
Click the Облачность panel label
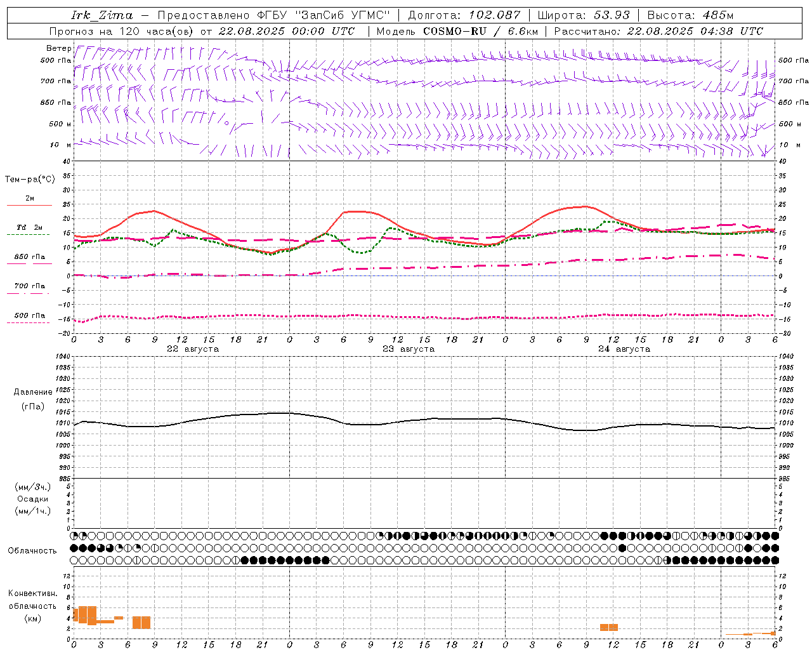coord(32,551)
